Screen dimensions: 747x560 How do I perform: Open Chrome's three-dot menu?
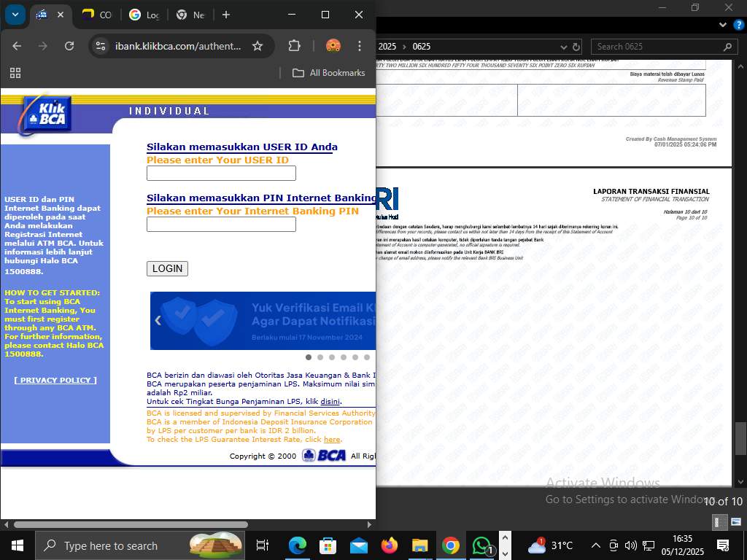(x=360, y=45)
